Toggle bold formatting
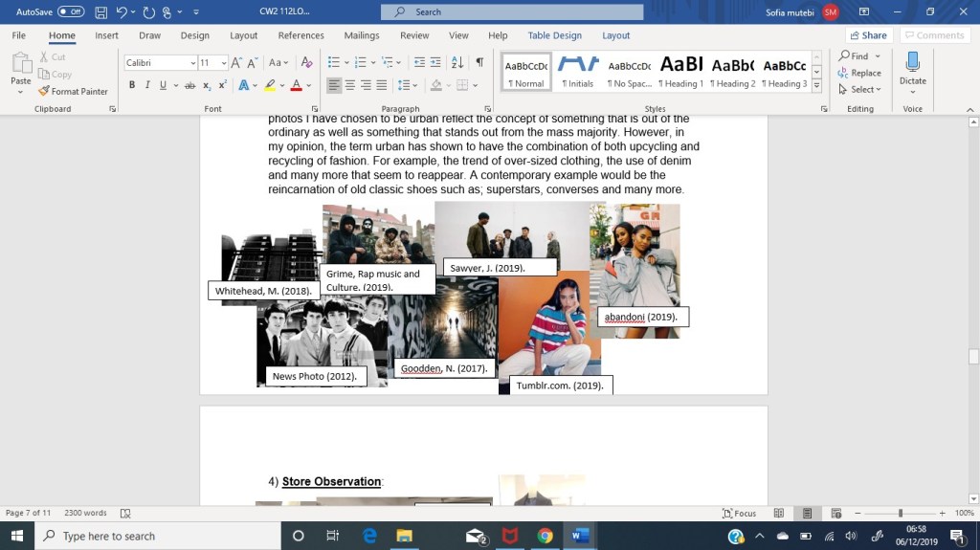Screen dimensions: 980x550 click(x=132, y=85)
